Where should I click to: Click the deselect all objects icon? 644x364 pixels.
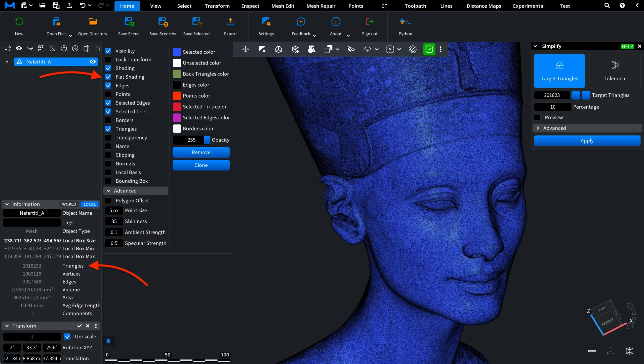[x=53, y=48]
